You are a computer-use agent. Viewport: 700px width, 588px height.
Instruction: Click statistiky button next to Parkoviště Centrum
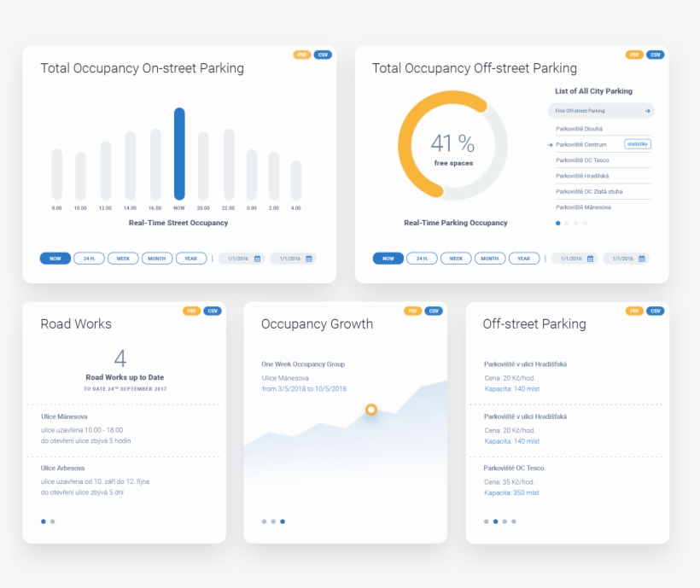637,144
